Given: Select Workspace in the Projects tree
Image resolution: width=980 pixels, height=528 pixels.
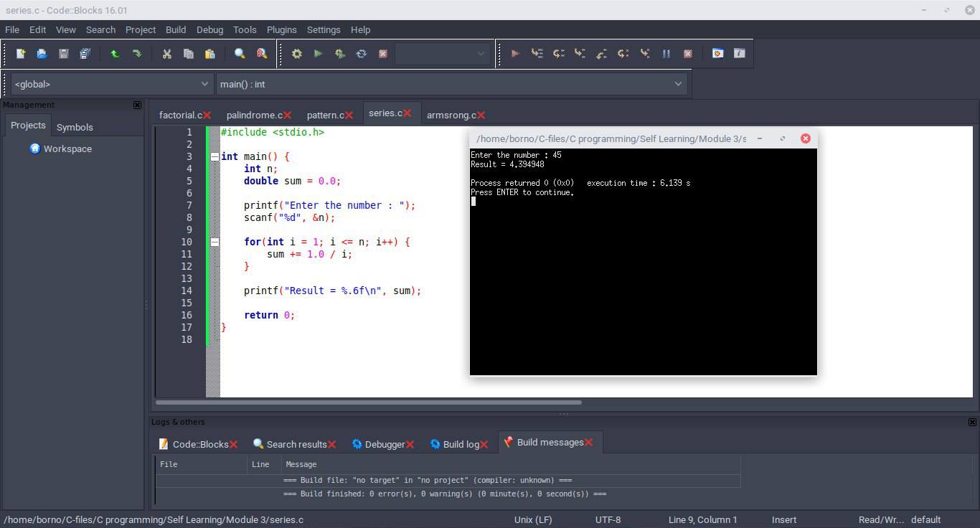Looking at the screenshot, I should tap(67, 148).
